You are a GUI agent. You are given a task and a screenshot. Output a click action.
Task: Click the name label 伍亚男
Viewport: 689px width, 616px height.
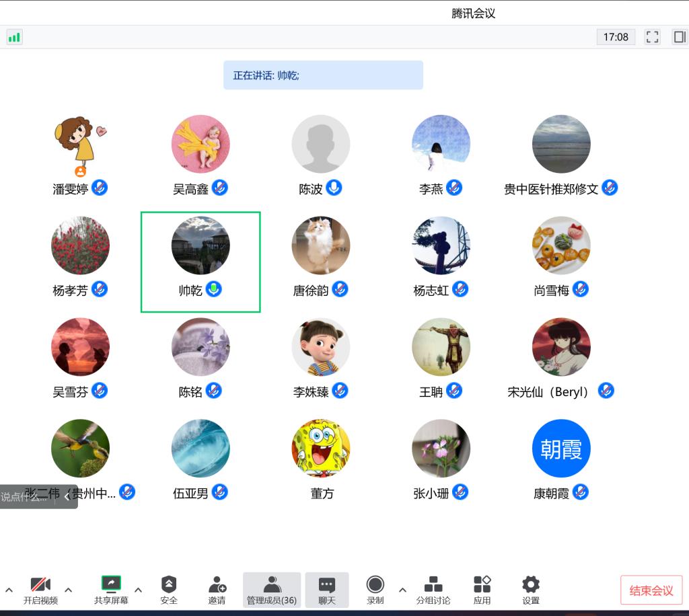[x=190, y=493]
